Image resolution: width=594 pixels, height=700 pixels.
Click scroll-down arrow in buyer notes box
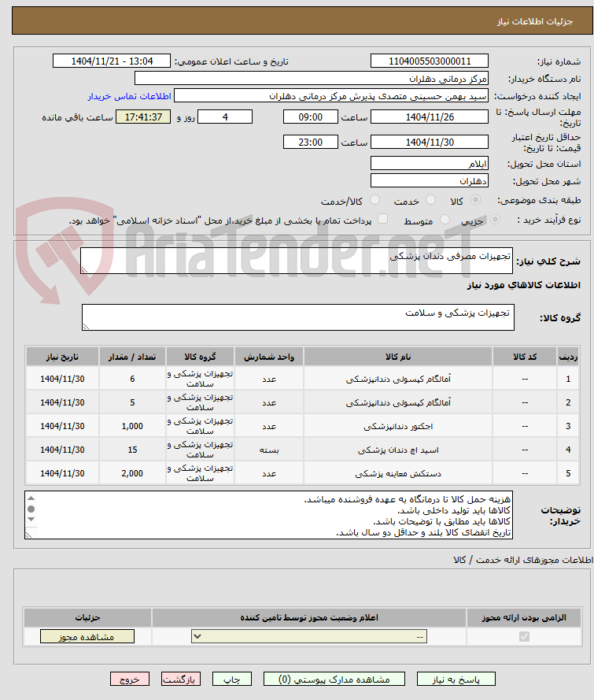(x=31, y=519)
